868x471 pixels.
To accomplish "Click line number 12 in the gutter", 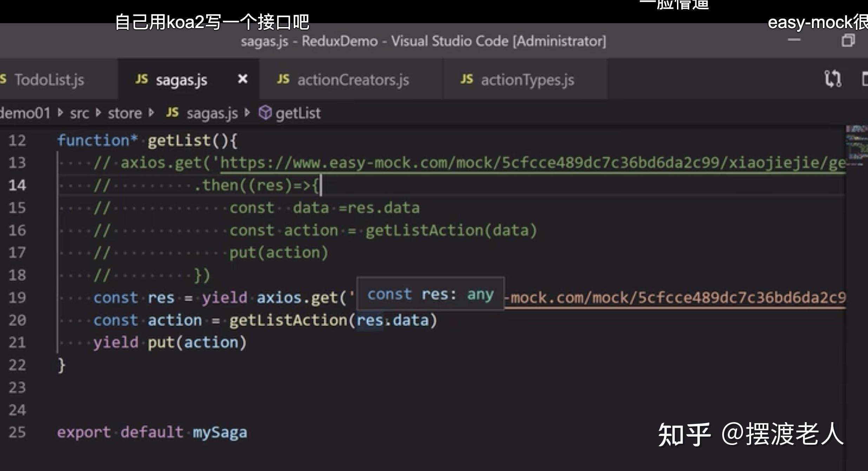I will tap(17, 141).
